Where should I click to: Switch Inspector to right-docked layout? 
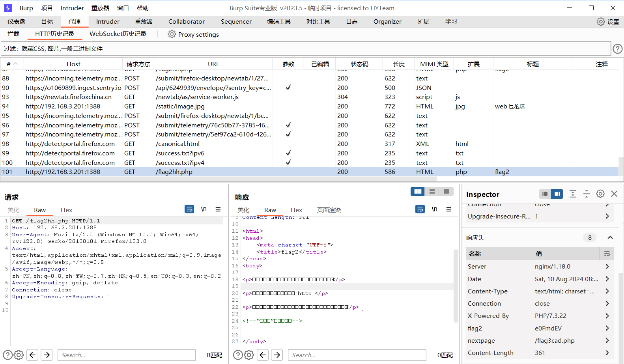tap(557, 194)
